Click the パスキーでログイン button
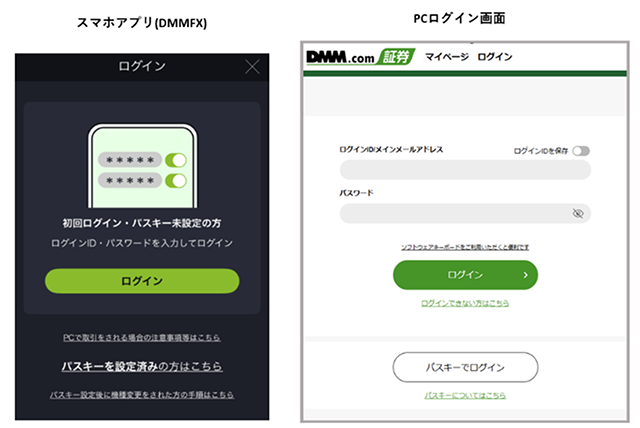The height and width of the screenshot is (428, 640). tap(465, 367)
